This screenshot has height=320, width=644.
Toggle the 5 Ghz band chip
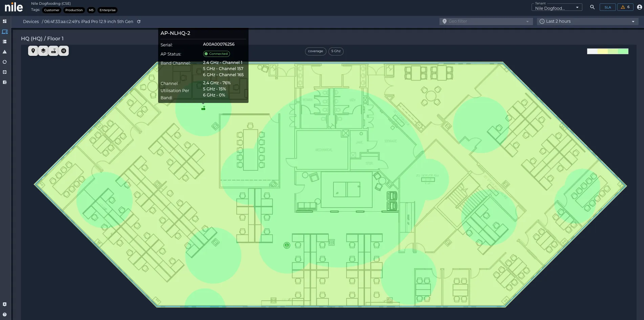pyautogui.click(x=336, y=51)
